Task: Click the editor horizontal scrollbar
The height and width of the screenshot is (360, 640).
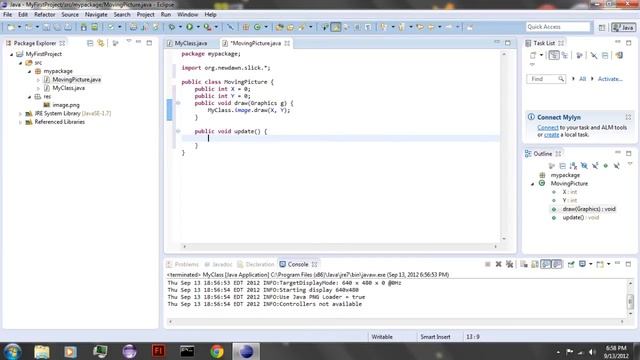Action: point(340,247)
